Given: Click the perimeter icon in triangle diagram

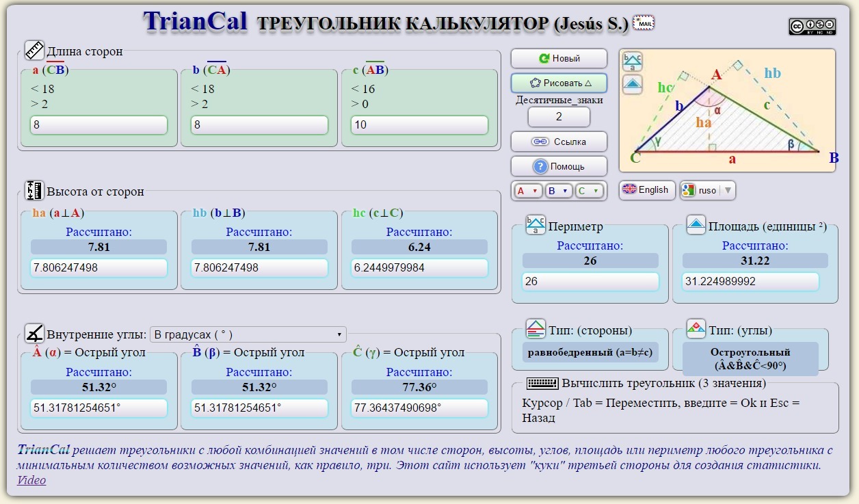Looking at the screenshot, I should pos(633,62).
